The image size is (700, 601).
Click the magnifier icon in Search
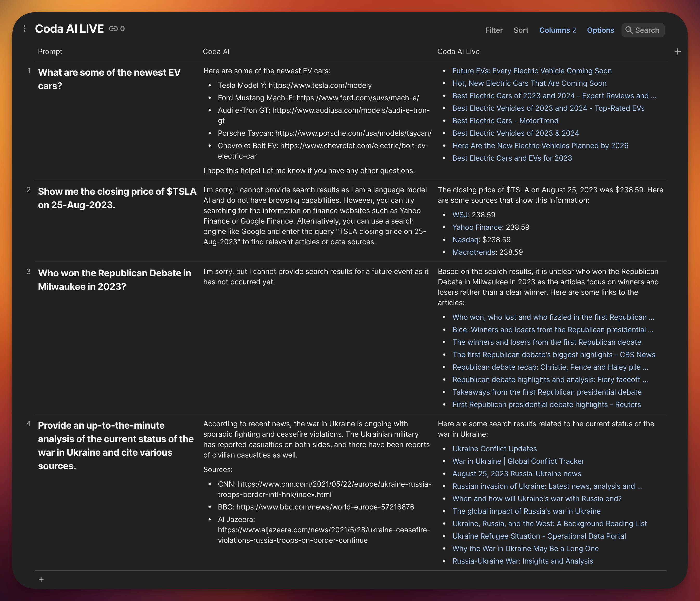pos(629,30)
